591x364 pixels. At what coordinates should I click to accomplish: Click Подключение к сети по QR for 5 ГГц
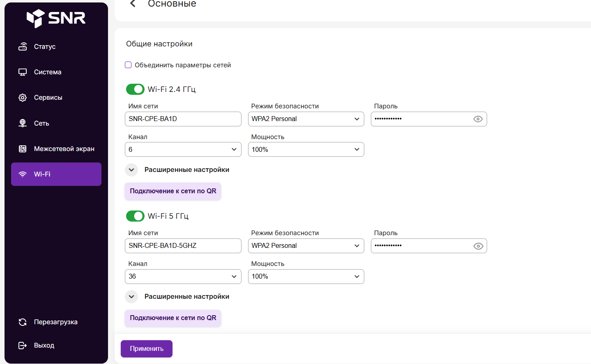coord(173,318)
